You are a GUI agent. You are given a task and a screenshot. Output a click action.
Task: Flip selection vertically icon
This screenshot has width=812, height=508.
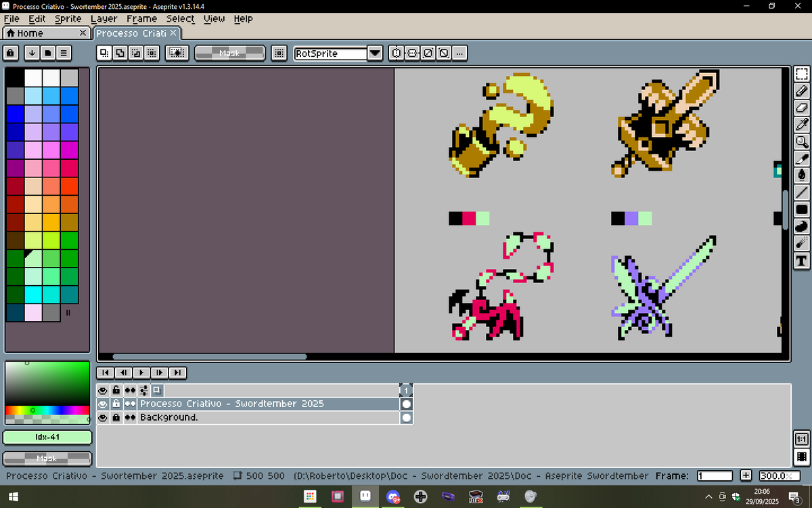pos(412,53)
